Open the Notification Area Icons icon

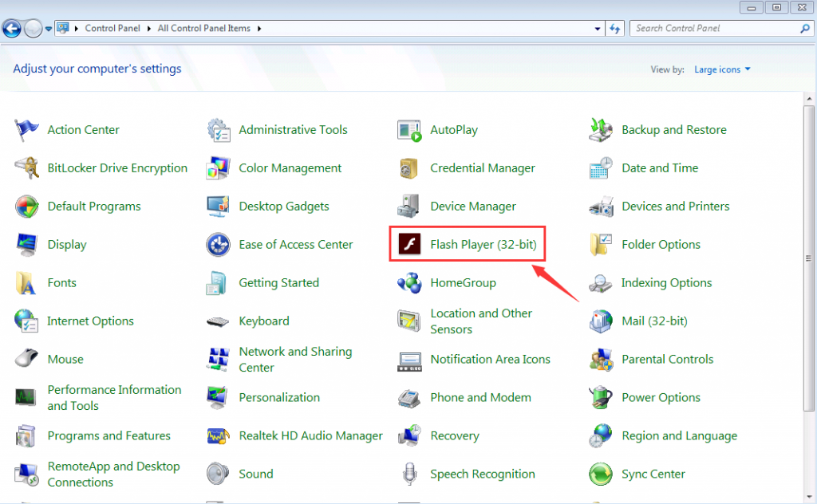point(409,361)
